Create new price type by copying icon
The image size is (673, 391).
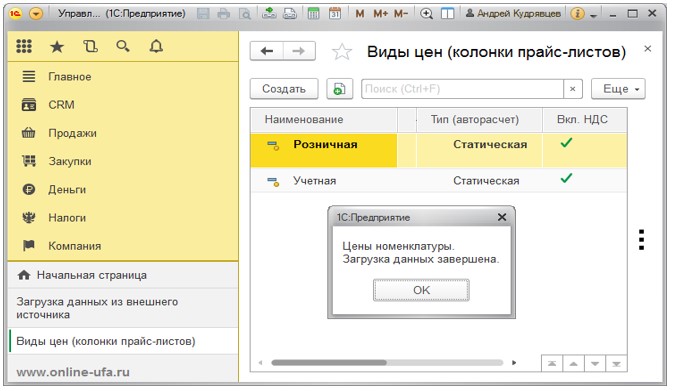pyautogui.click(x=340, y=89)
